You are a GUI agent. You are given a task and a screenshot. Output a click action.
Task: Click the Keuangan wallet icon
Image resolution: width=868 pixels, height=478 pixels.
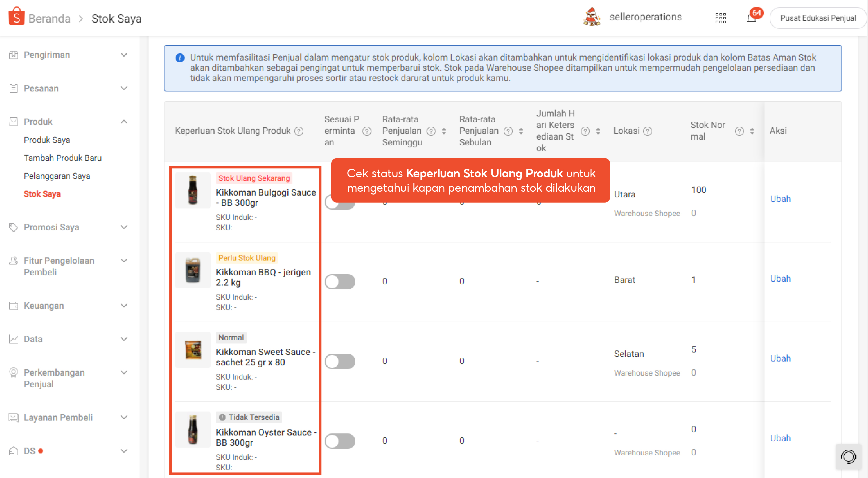click(13, 306)
